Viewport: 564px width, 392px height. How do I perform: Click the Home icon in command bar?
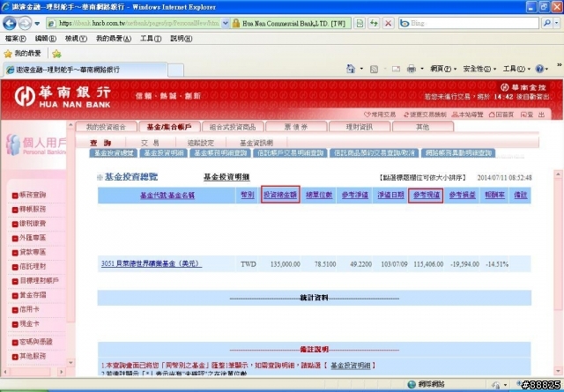[x=351, y=69]
